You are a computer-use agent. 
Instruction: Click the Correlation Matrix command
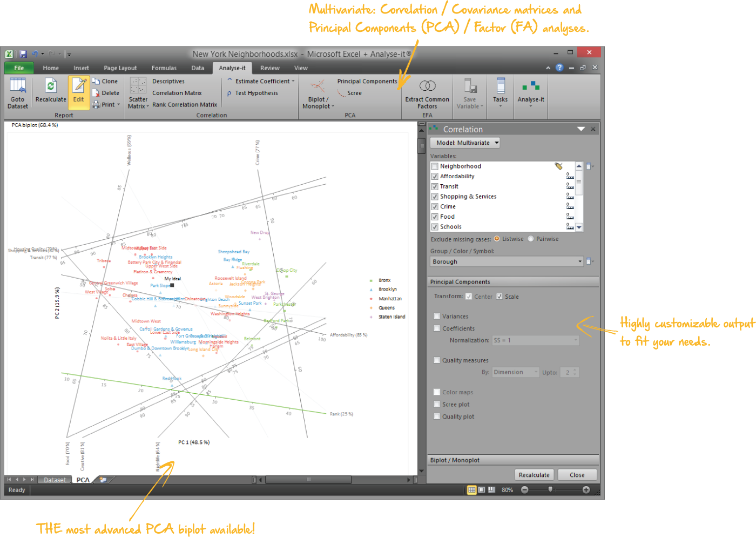click(x=177, y=93)
